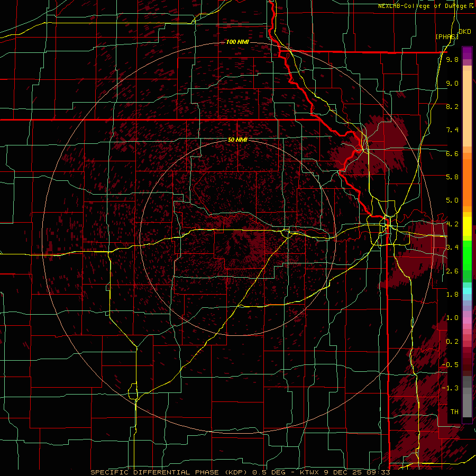Pick the yellow segment of the color bar

467,226
